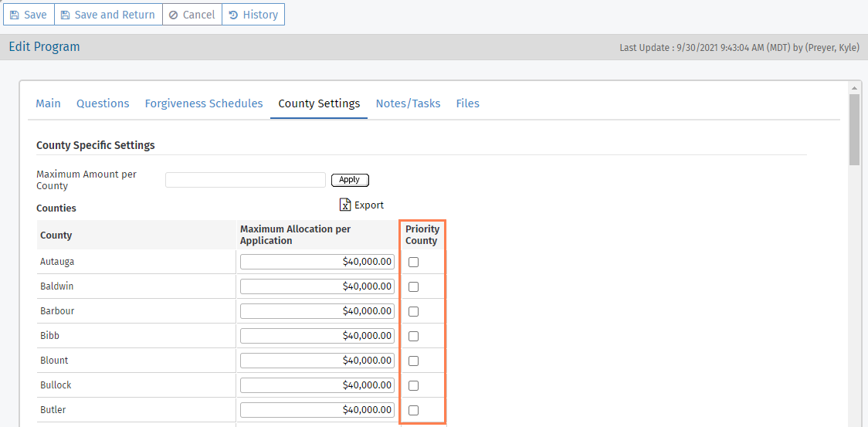Open the Files tab
This screenshot has width=868, height=427.
[x=467, y=103]
